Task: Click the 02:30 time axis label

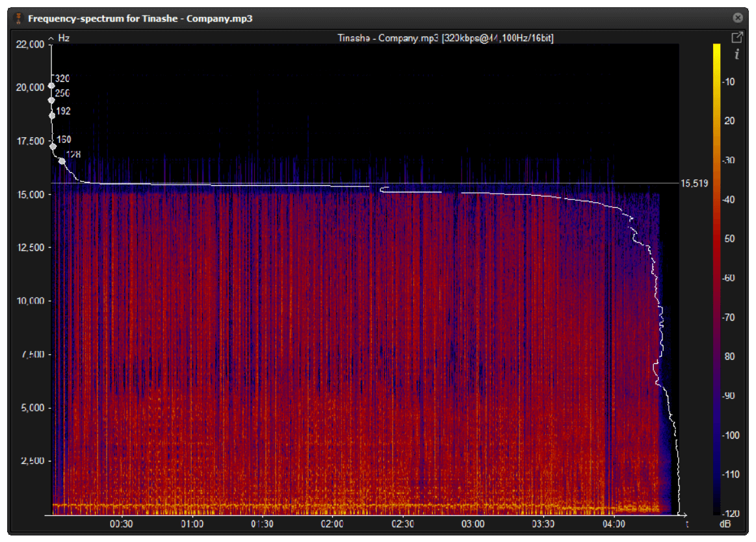Action: pyautogui.click(x=402, y=524)
